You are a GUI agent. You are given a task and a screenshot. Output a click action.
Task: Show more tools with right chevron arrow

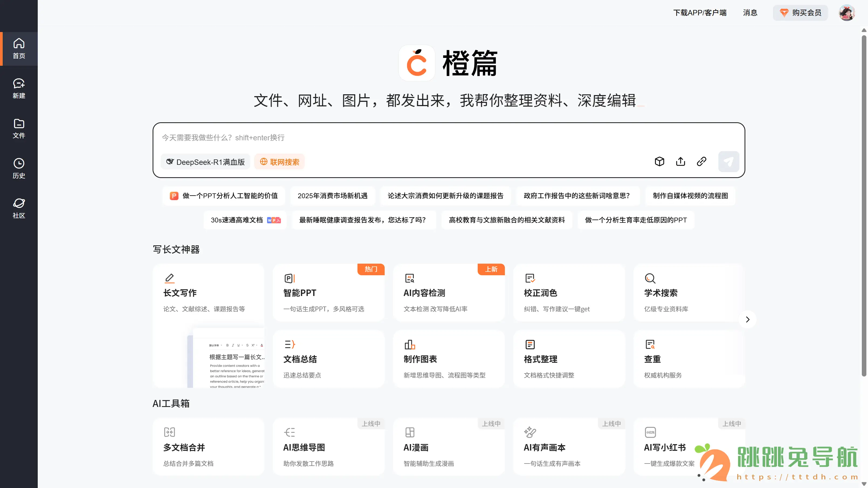747,319
